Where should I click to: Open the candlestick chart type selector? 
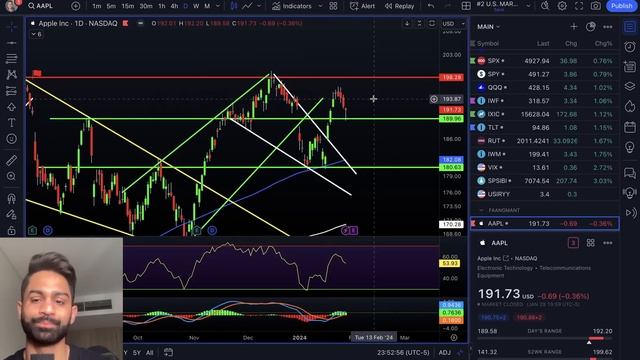[234, 6]
